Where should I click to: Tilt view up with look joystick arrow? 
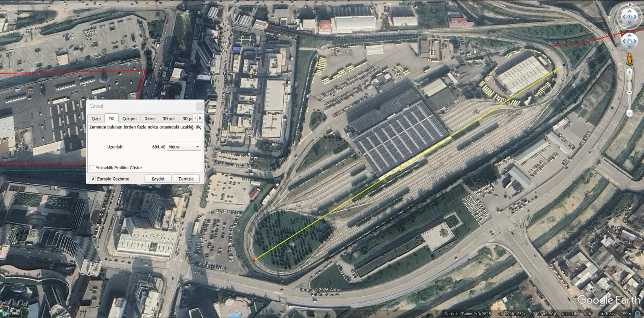pos(629,10)
